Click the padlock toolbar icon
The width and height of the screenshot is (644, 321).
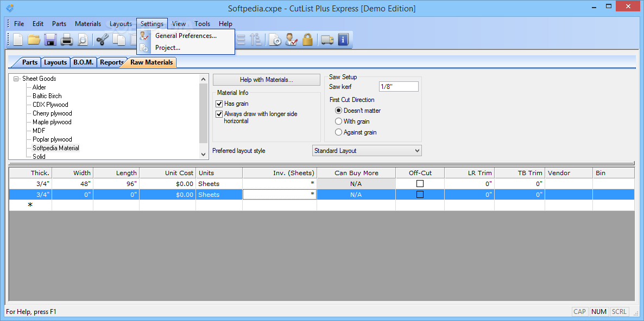point(307,40)
